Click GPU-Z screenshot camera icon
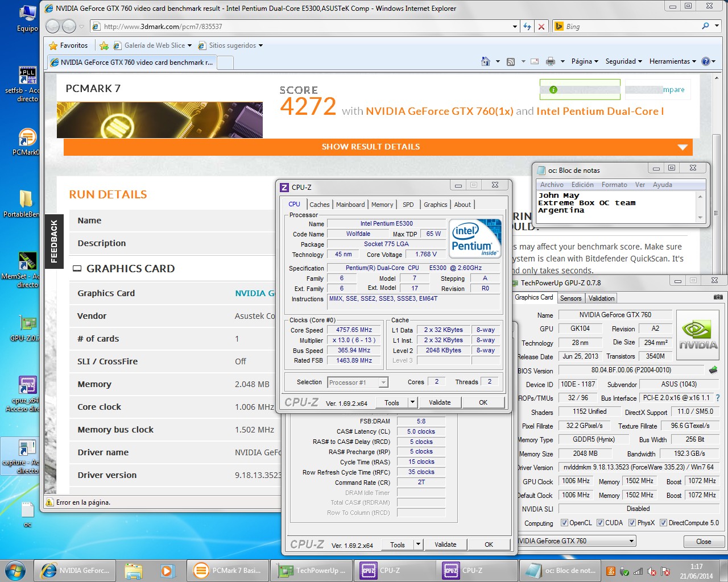The image size is (728, 582). tap(718, 297)
